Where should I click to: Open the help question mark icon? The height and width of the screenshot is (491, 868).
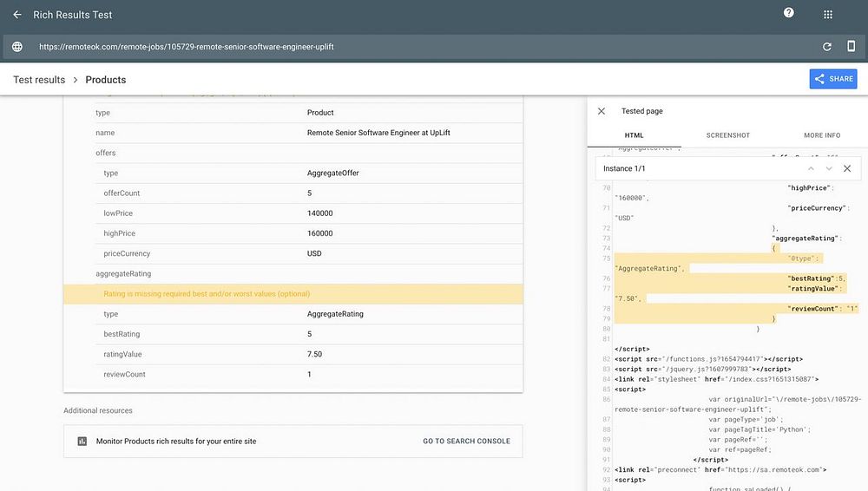788,13
